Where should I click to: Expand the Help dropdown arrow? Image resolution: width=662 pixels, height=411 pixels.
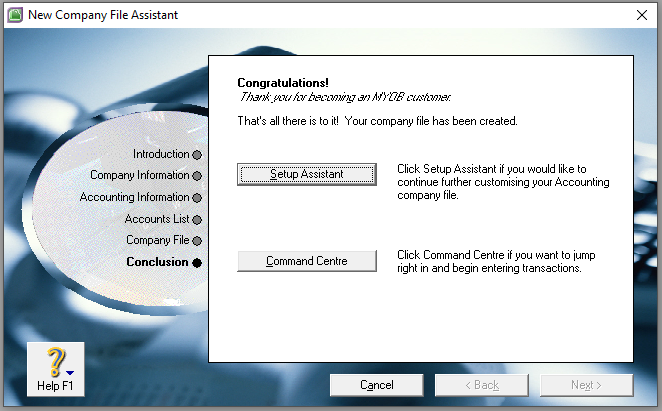70,373
